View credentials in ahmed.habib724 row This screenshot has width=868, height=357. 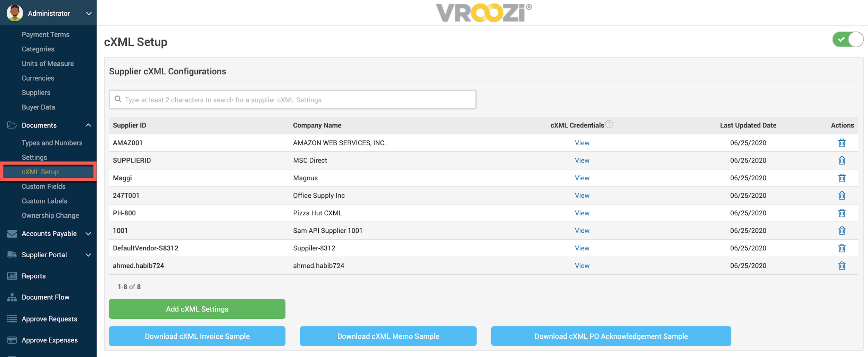[x=582, y=266]
